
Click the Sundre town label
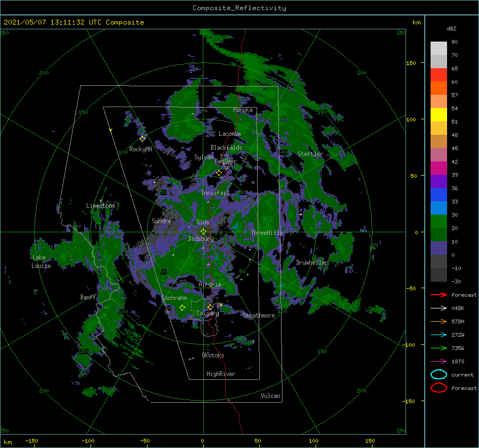tap(161, 221)
